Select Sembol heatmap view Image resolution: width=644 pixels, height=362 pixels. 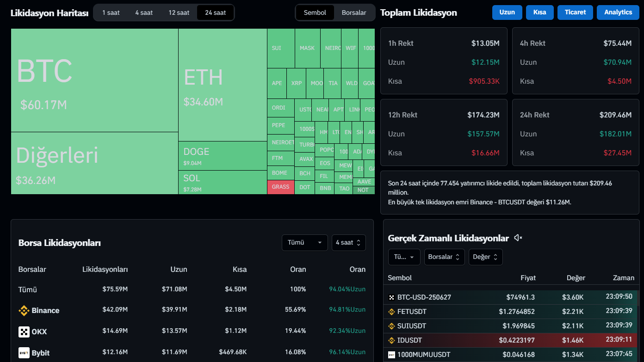coord(315,12)
